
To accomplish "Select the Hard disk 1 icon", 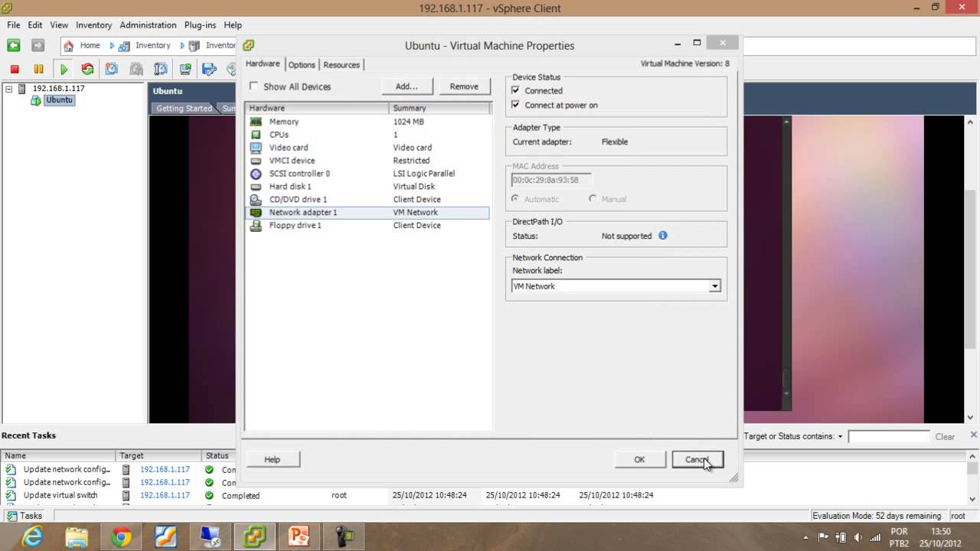I will tap(256, 187).
